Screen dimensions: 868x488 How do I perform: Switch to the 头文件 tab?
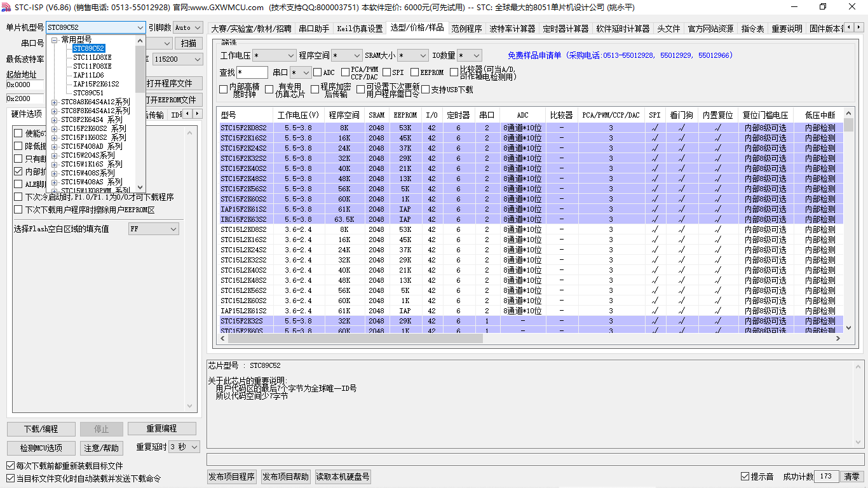(x=668, y=29)
